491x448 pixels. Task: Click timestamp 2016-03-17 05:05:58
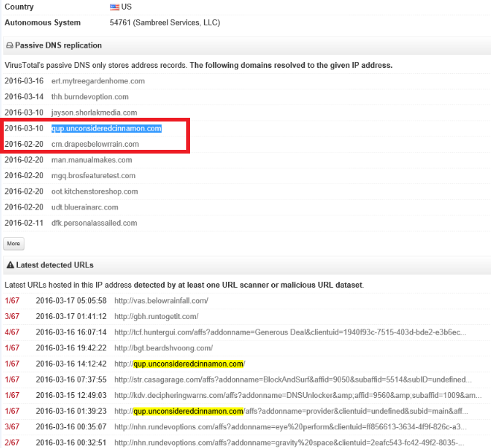point(71,300)
